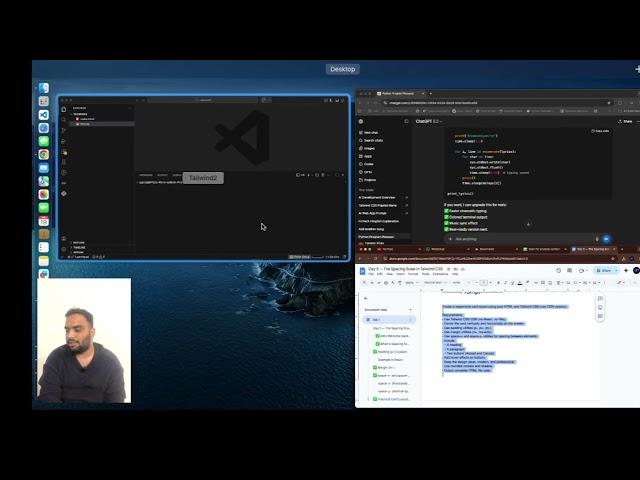Click the ChatGPT send message button
Image resolution: width=640 pixels, height=480 pixels.
point(606,239)
